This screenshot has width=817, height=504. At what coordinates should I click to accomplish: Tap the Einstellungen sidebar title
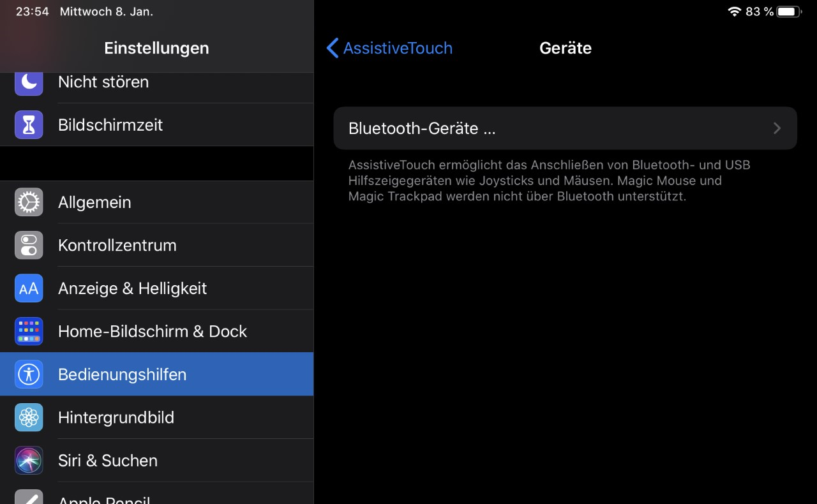pos(156,48)
